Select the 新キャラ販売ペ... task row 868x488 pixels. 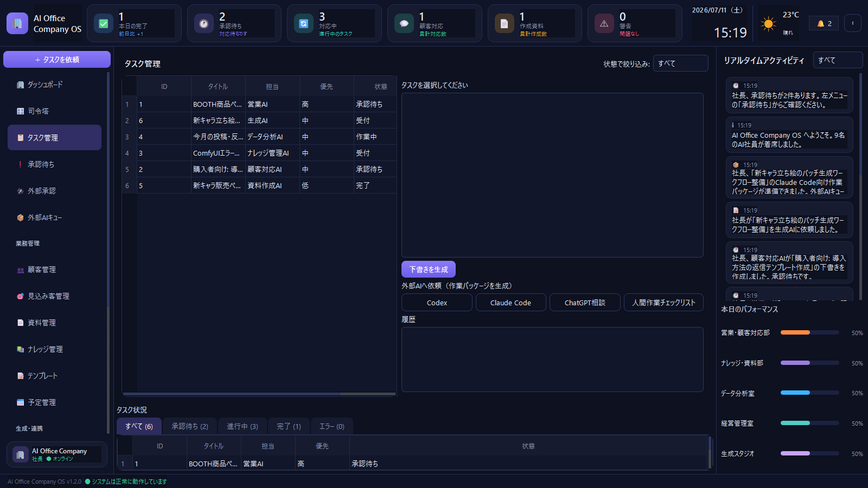(x=259, y=185)
